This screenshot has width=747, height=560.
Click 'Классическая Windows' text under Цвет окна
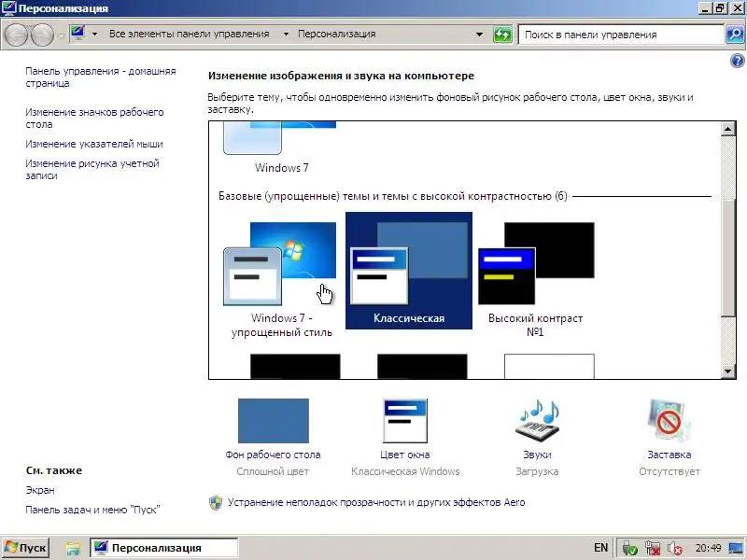405,472
